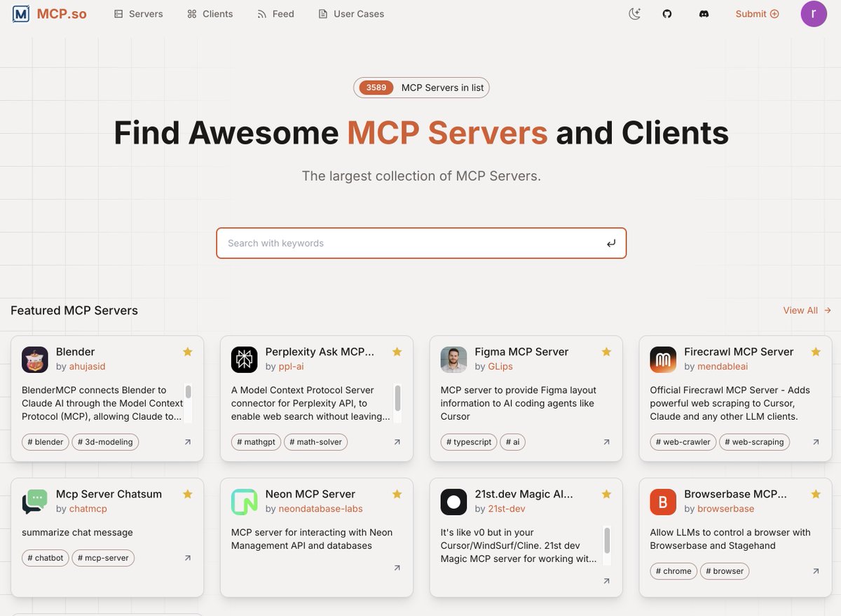
Task: Select the # 3d-modeling tag
Action: (x=105, y=442)
